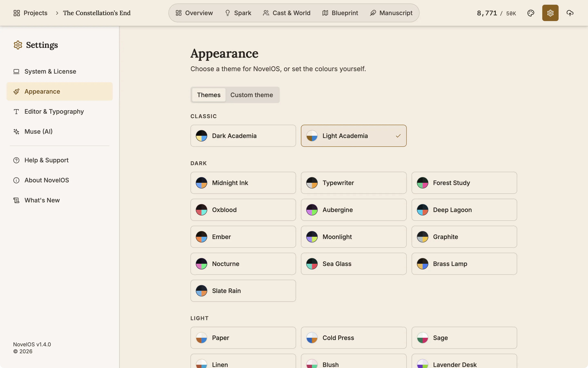The height and width of the screenshot is (368, 588).
Task: Select Appearance in settings sidebar
Action: coord(60,91)
